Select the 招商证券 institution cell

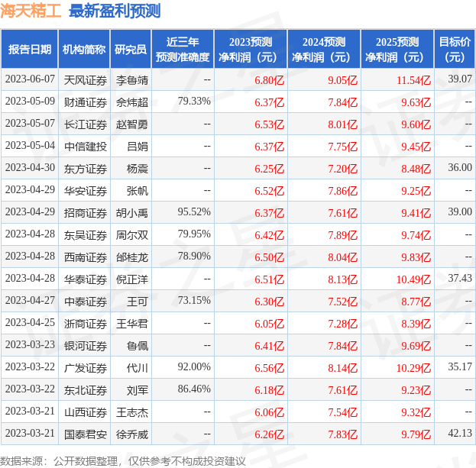86,213
